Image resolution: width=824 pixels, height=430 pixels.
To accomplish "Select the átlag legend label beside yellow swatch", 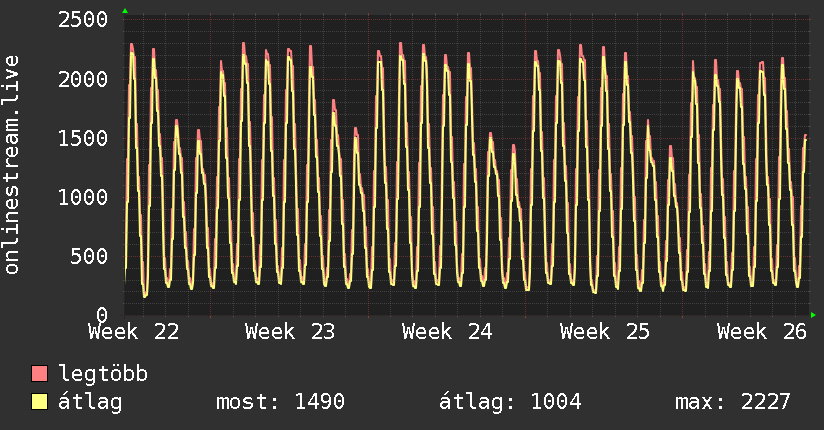I will click(90, 402).
